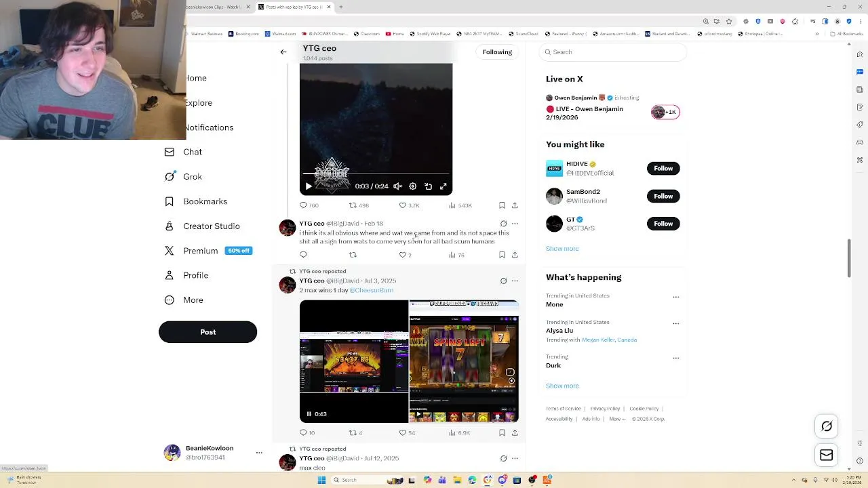Open Creator Studio in the sidebar
868x488 pixels.
(x=202, y=226)
